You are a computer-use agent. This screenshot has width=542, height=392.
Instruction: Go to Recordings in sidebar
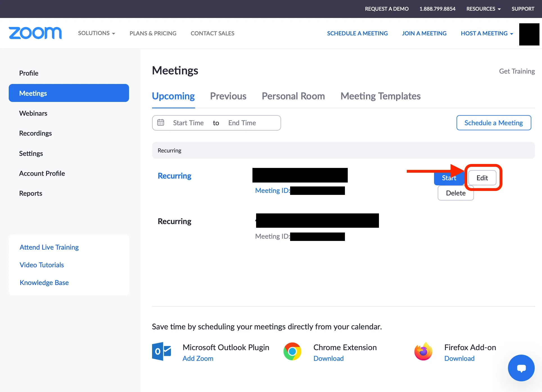click(35, 133)
